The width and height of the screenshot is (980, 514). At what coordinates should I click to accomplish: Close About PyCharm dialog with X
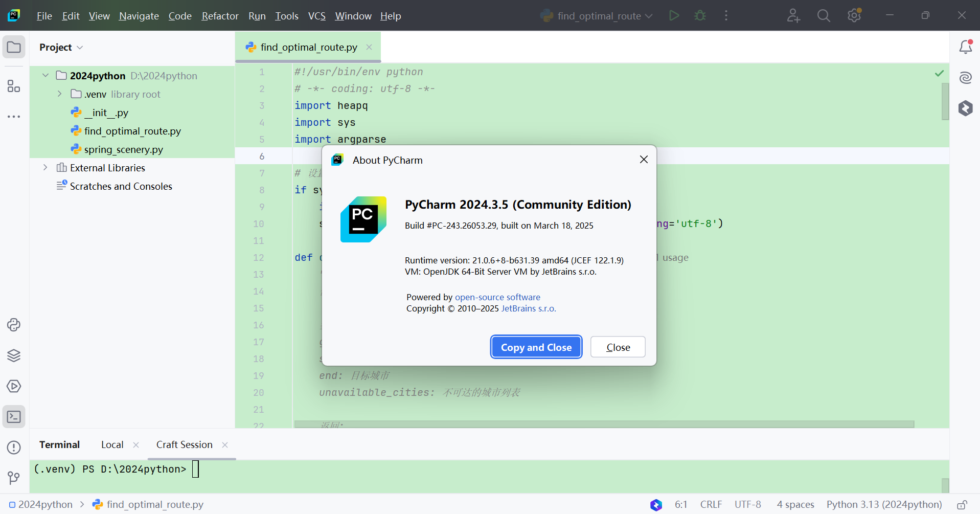click(644, 160)
